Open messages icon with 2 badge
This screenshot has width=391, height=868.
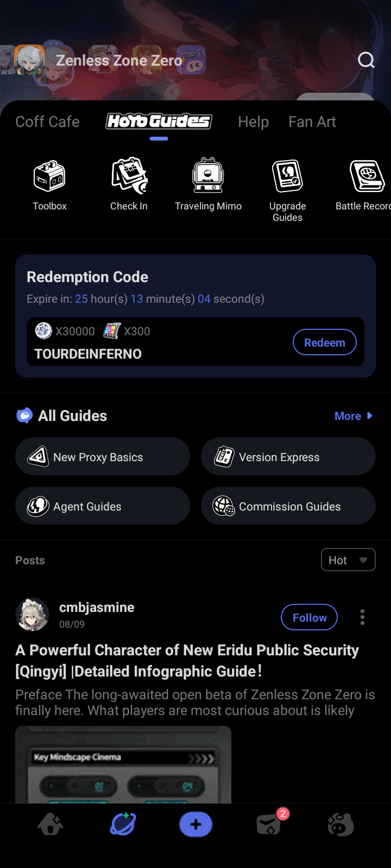tap(269, 825)
